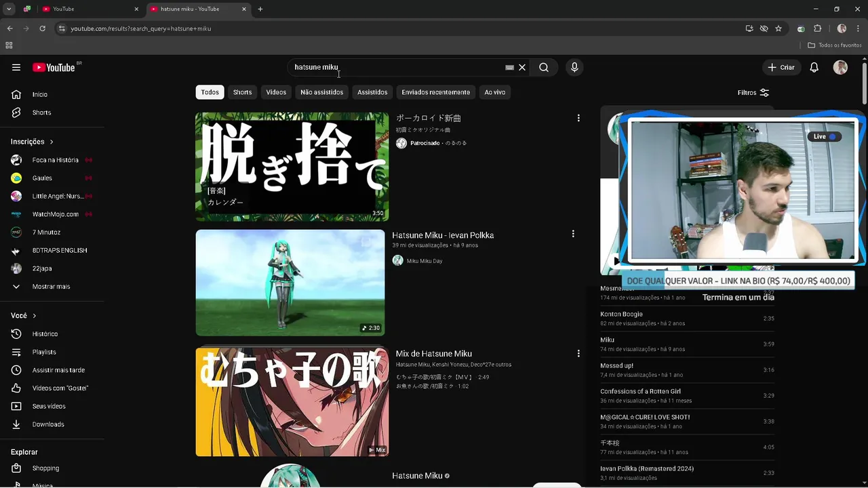Play Konton Boogie in the song list
The image size is (868, 488).
tap(687, 319)
